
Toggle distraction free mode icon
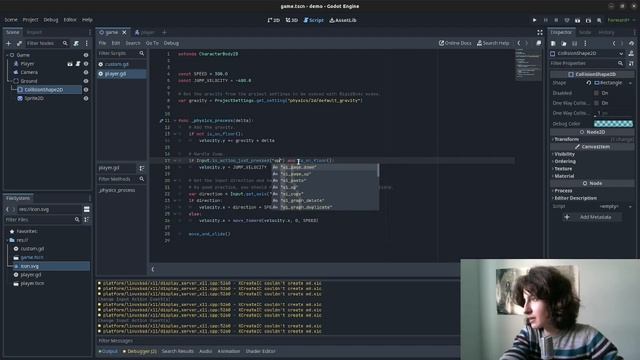pyautogui.click(x=540, y=33)
